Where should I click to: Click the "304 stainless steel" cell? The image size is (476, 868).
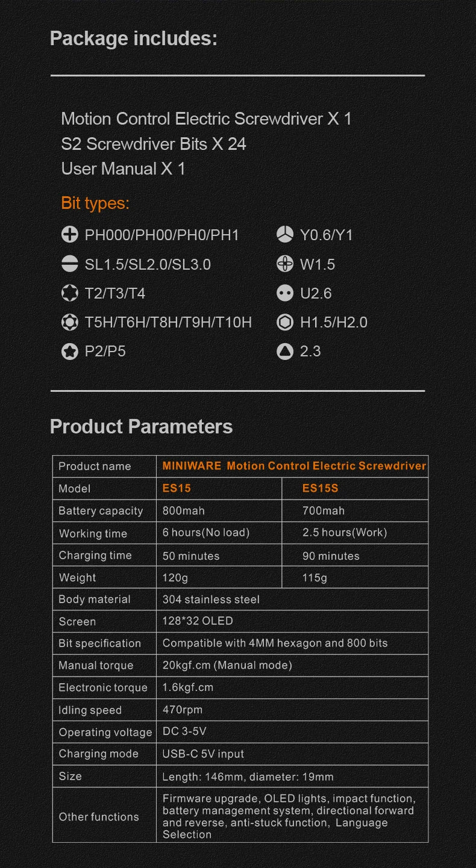pos(211,600)
